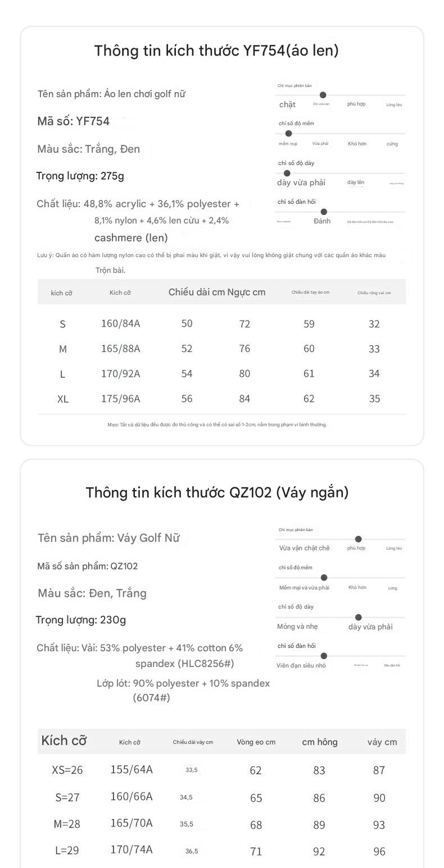Click the softness slider knob for the QZ102 skirt

(x=324, y=577)
